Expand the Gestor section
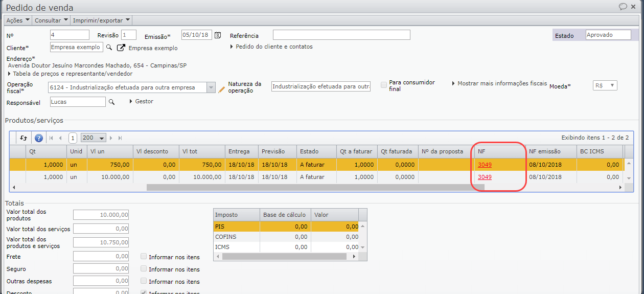Screen dimensions: 644x294 [x=141, y=101]
